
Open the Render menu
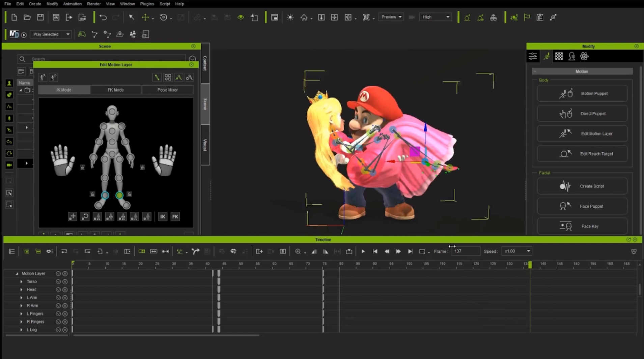(x=94, y=4)
